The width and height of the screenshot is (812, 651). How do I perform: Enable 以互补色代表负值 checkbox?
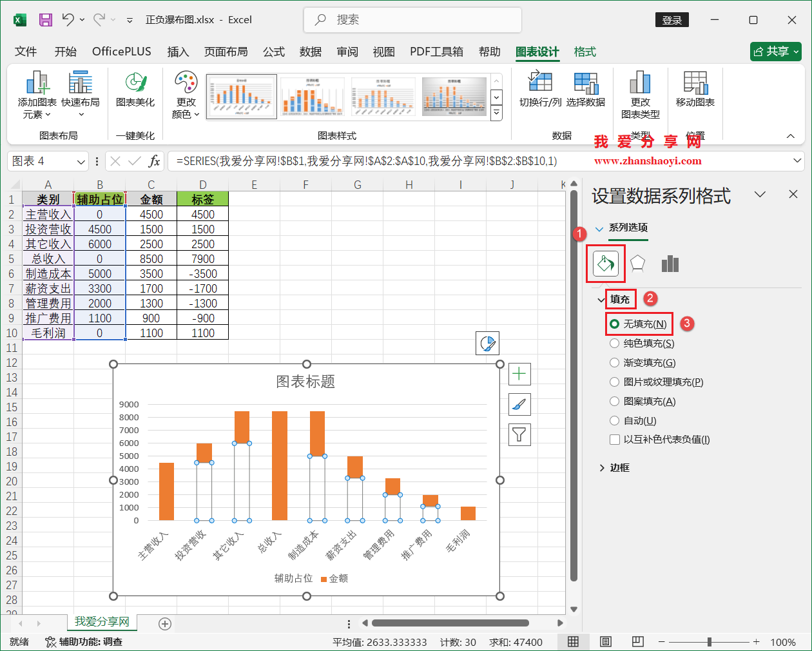[614, 439]
